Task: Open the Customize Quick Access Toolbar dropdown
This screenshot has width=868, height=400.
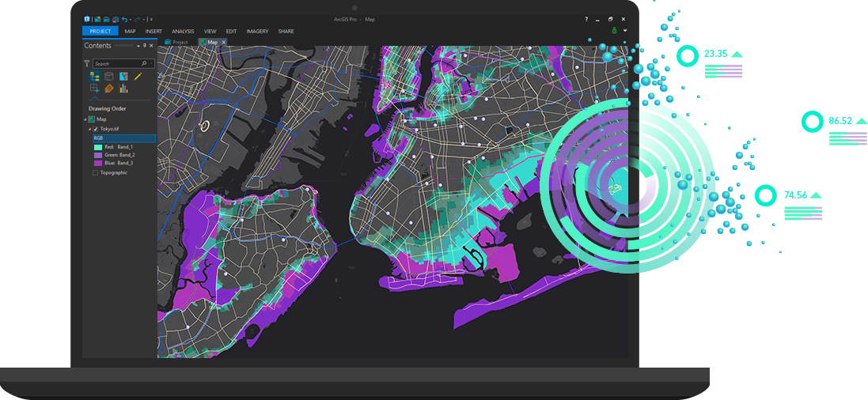Action: 151,19
